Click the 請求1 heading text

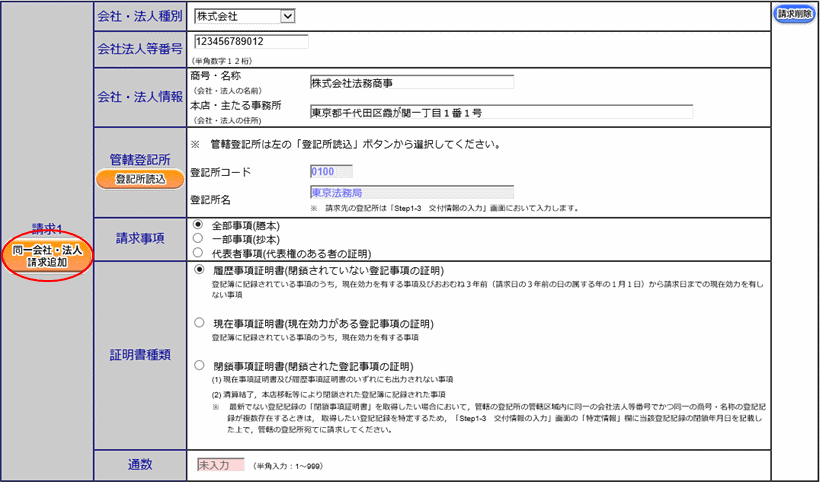pos(47,228)
